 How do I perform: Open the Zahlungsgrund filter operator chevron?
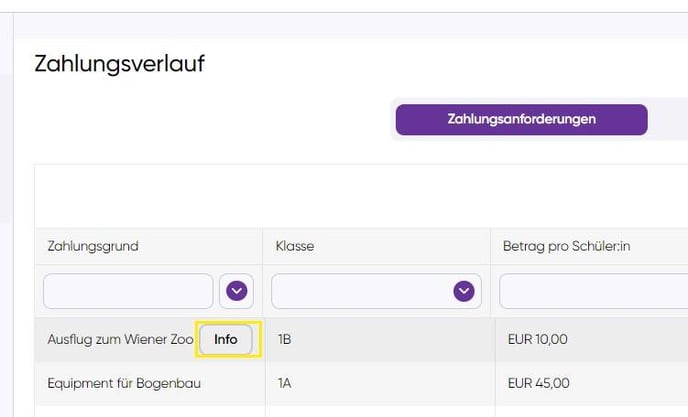point(236,291)
